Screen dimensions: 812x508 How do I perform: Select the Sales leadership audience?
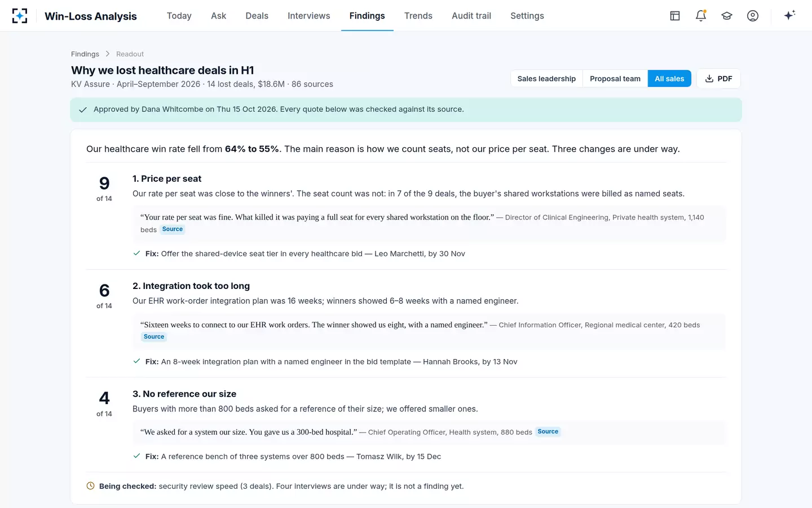pos(546,78)
